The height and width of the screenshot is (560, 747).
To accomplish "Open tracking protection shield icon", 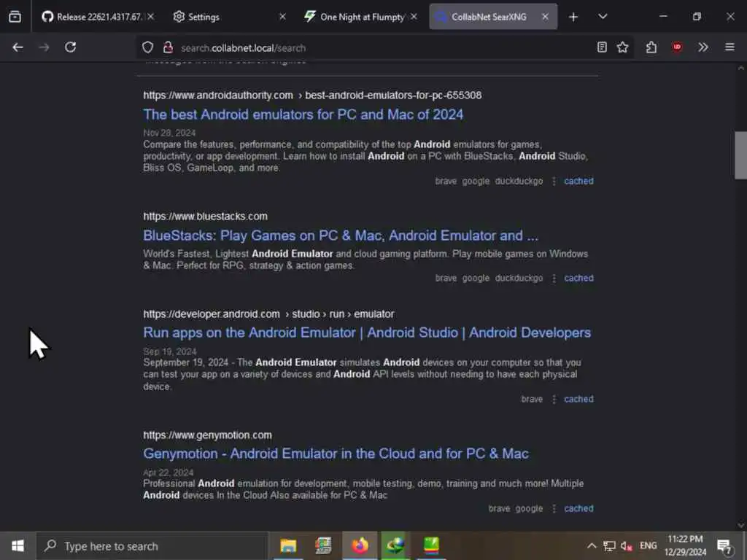I will point(147,47).
